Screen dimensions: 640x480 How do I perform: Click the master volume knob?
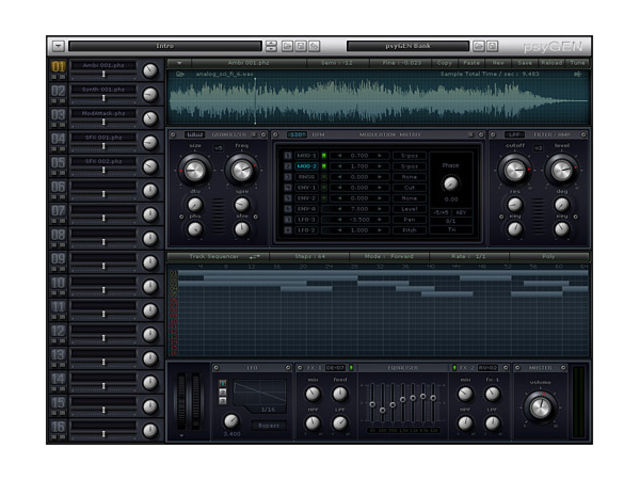point(540,407)
